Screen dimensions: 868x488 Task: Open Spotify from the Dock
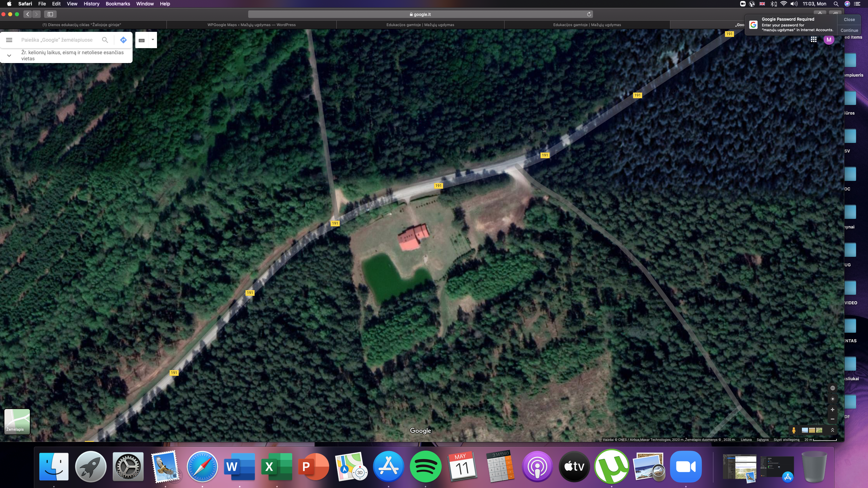pyautogui.click(x=426, y=467)
